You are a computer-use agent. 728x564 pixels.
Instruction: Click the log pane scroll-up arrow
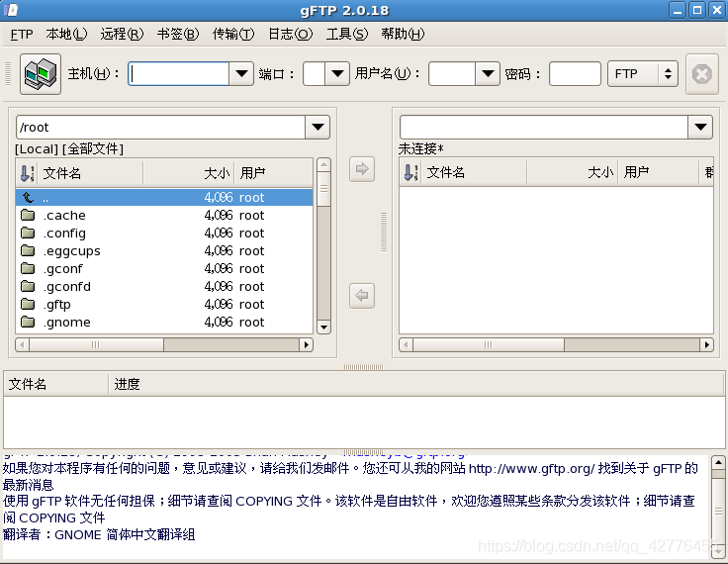point(718,462)
